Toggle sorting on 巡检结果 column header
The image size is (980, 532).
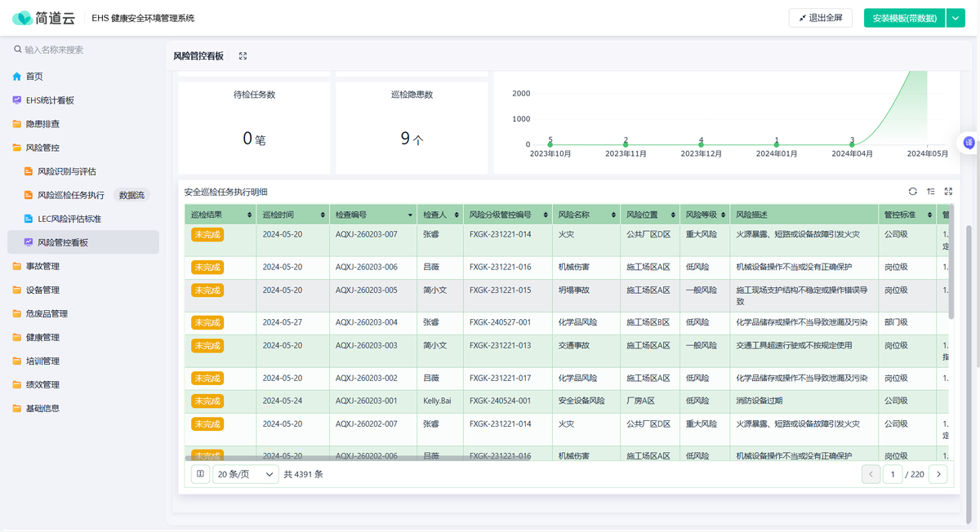pos(250,215)
